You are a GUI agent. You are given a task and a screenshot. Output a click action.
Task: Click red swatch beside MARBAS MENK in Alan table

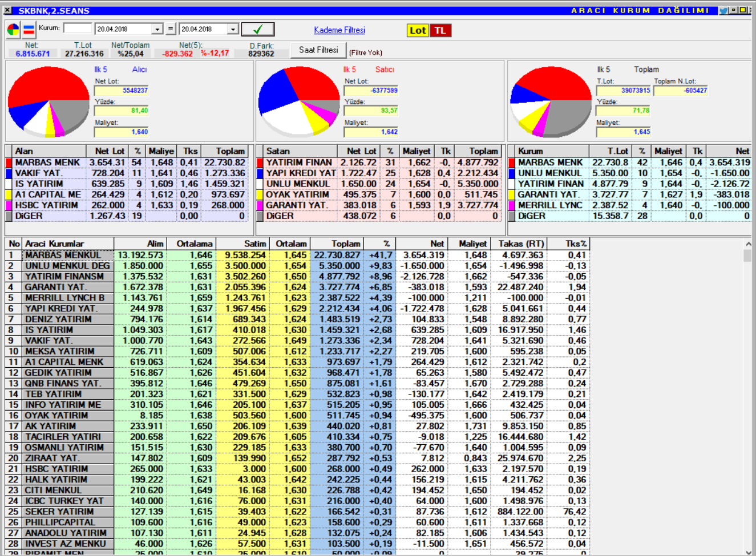click(9, 163)
